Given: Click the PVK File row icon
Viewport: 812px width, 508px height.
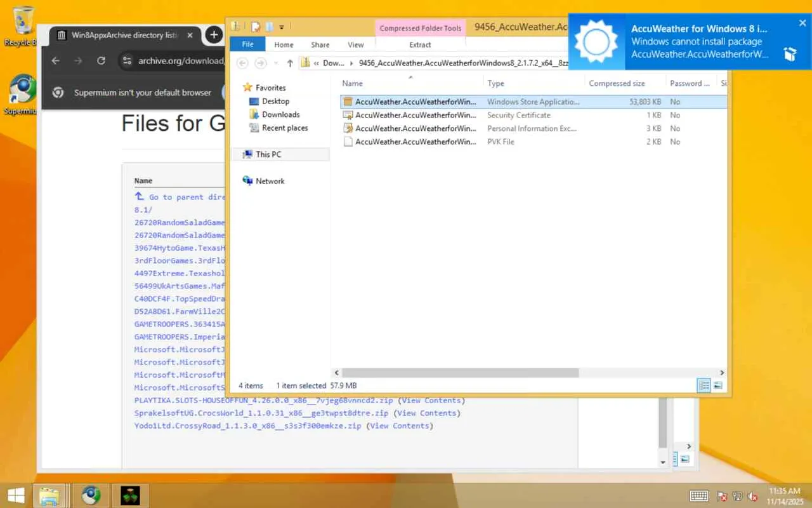Looking at the screenshot, I should tap(348, 142).
